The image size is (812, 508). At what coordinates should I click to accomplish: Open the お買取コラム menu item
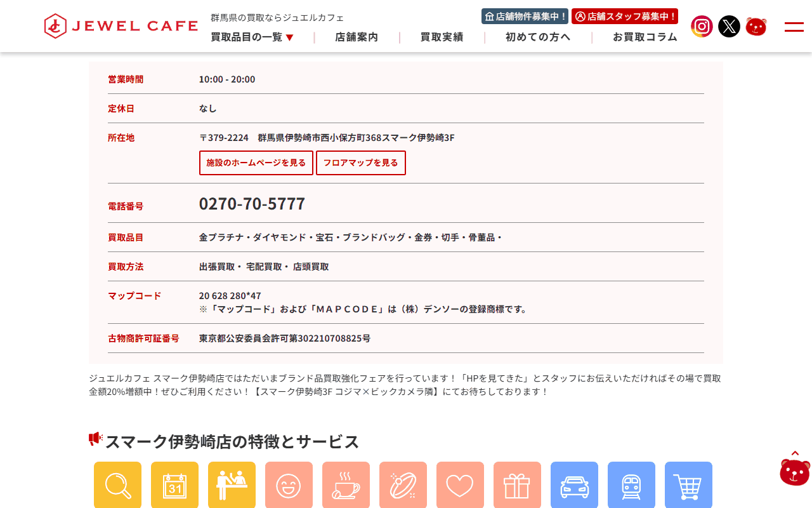pyautogui.click(x=645, y=37)
